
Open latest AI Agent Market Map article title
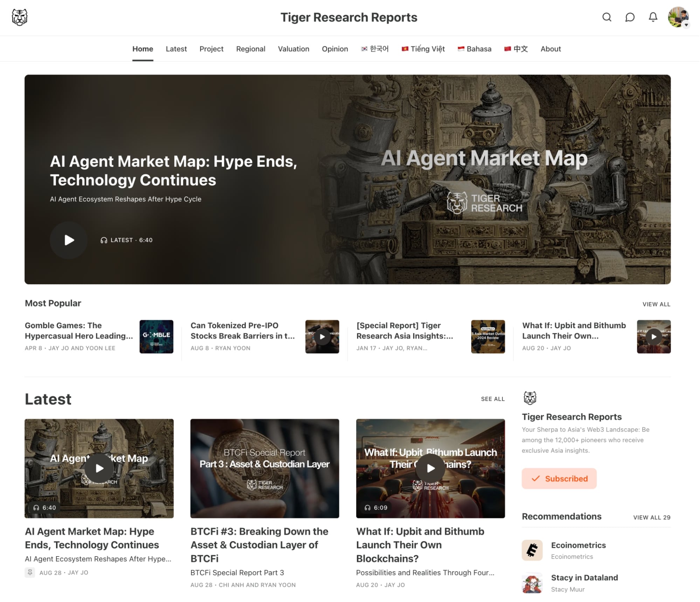92,538
